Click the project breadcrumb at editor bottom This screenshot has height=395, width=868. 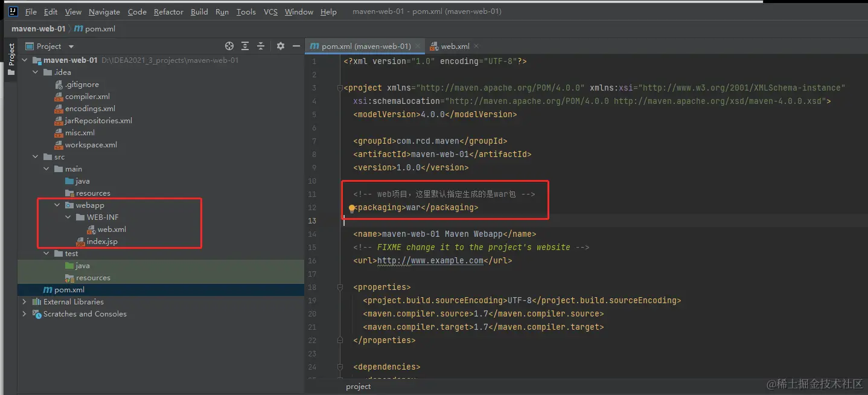(359, 387)
